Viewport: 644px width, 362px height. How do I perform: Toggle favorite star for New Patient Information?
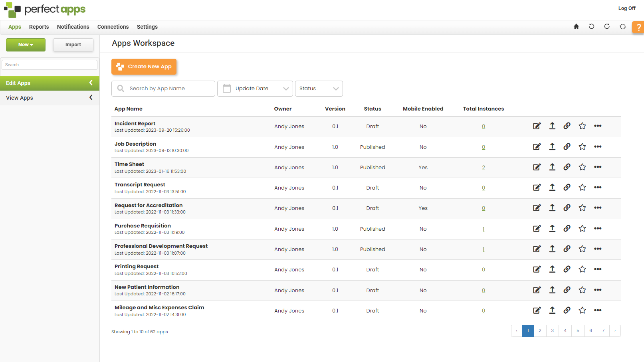[x=582, y=290]
